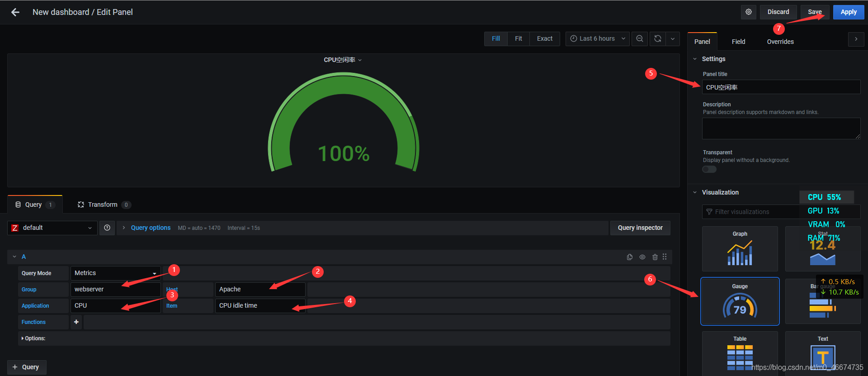Grab the drag handle for query A
This screenshot has width=868, height=376.
[x=665, y=257]
